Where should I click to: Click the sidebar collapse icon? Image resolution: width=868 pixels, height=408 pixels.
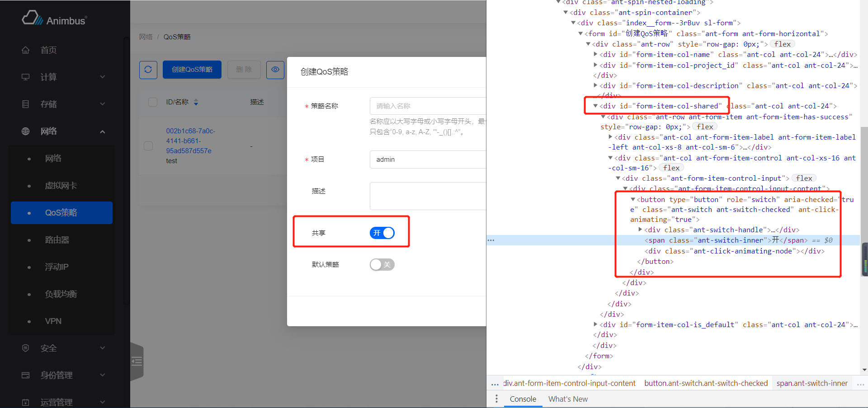tap(137, 361)
